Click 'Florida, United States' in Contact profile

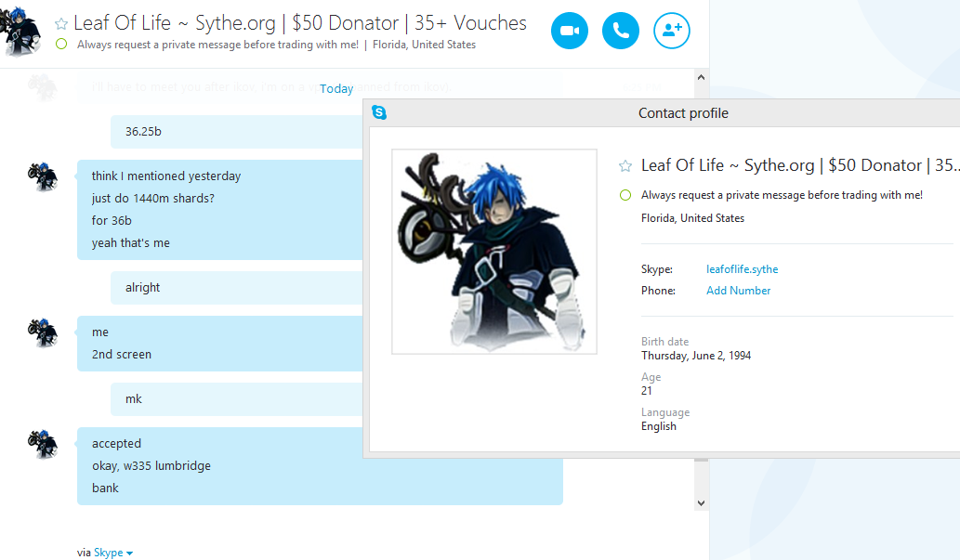692,218
